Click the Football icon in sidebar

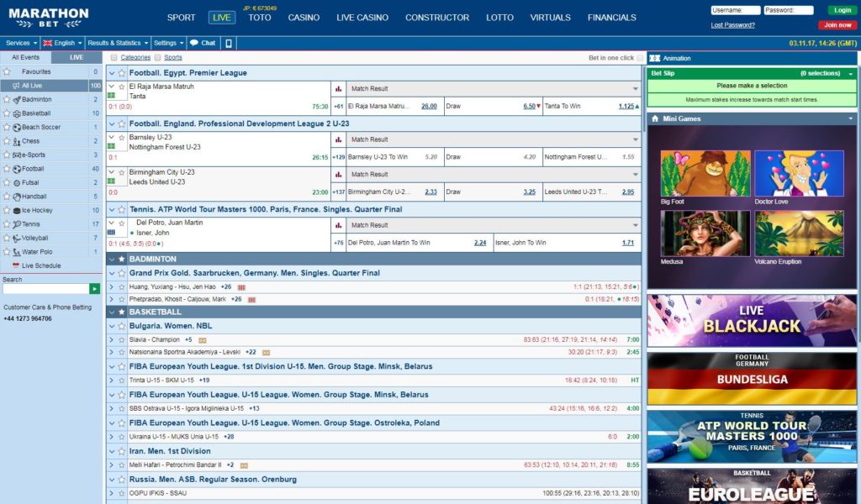[x=17, y=169]
